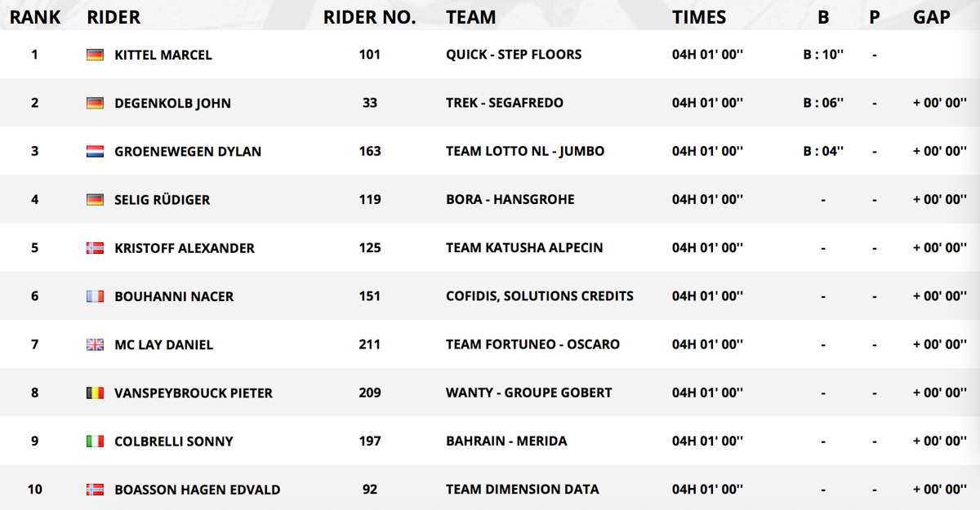
Task: Sort by the RANK column header
Action: 35,16
